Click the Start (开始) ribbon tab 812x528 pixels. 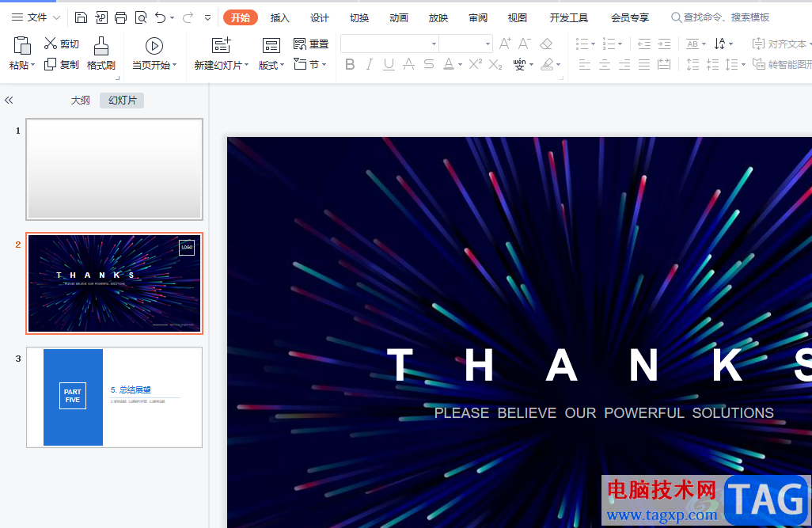click(x=241, y=17)
